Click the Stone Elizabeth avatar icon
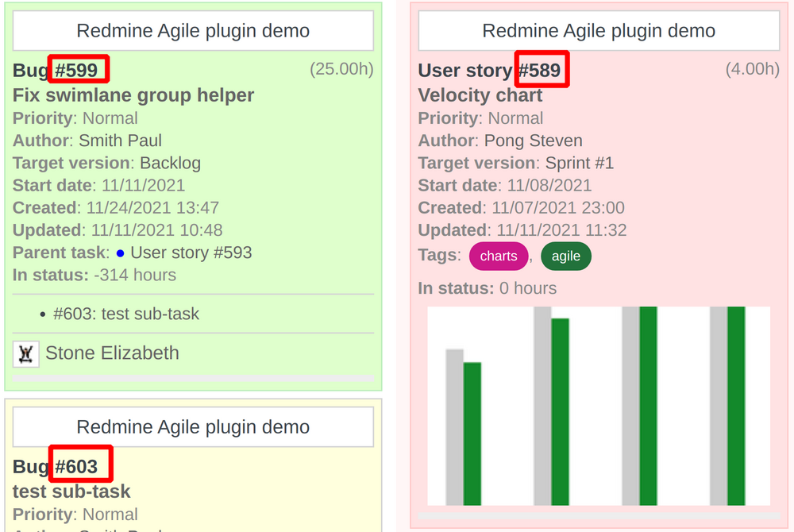 25,353
